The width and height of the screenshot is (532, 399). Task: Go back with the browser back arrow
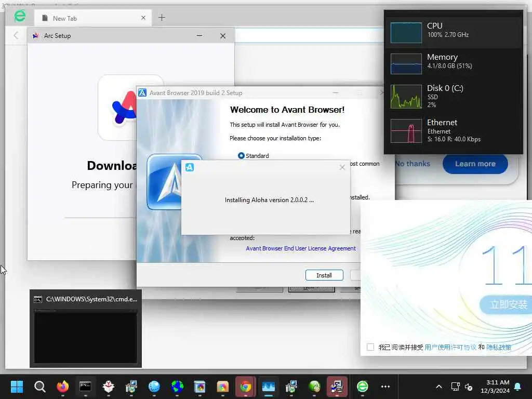point(16,35)
